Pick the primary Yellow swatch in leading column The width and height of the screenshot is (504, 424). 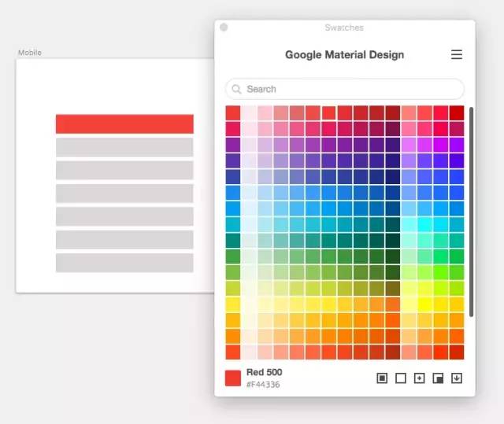(x=233, y=304)
